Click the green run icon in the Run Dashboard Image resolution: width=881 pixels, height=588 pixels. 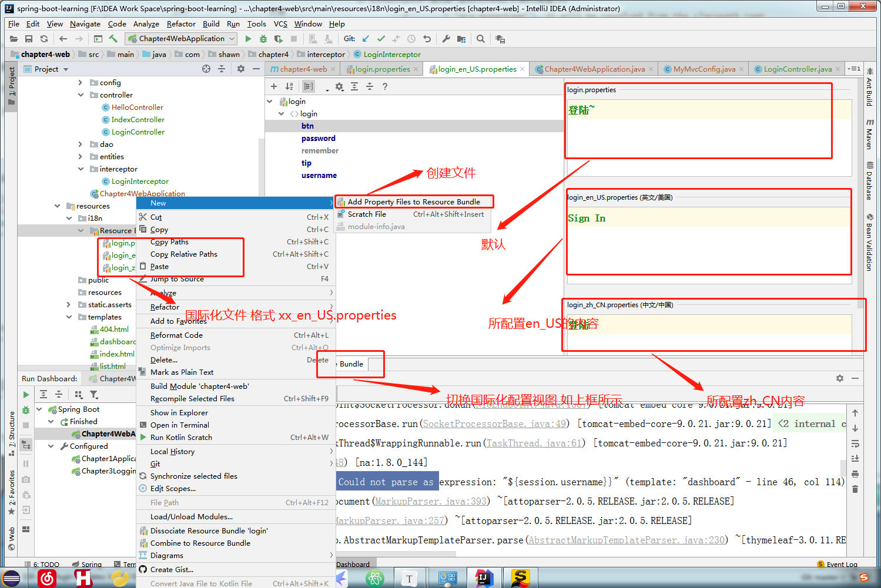point(26,394)
